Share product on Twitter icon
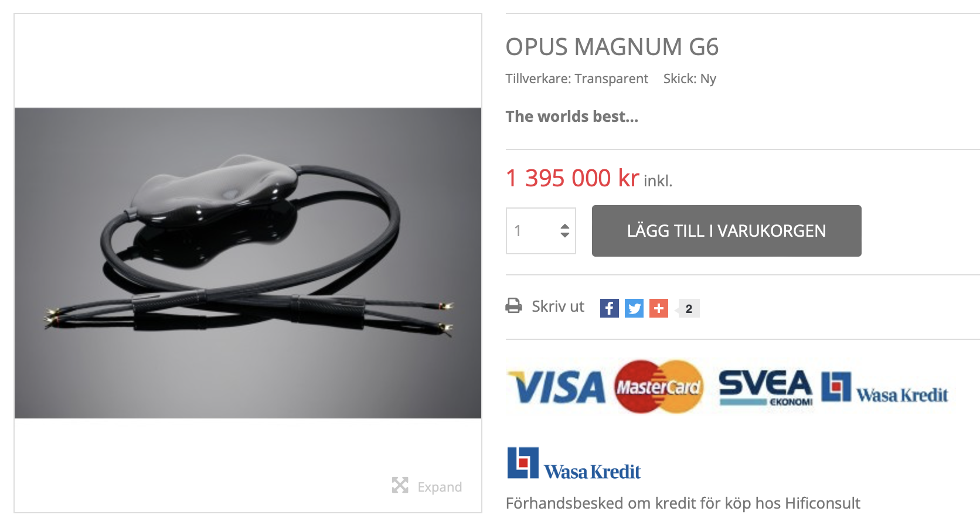 634,308
